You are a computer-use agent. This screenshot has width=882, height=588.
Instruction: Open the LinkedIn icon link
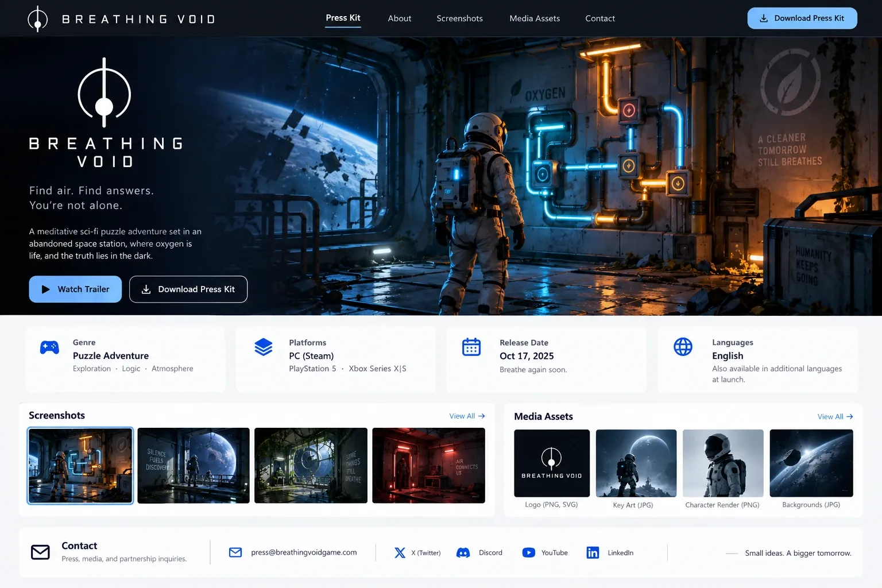click(x=593, y=552)
